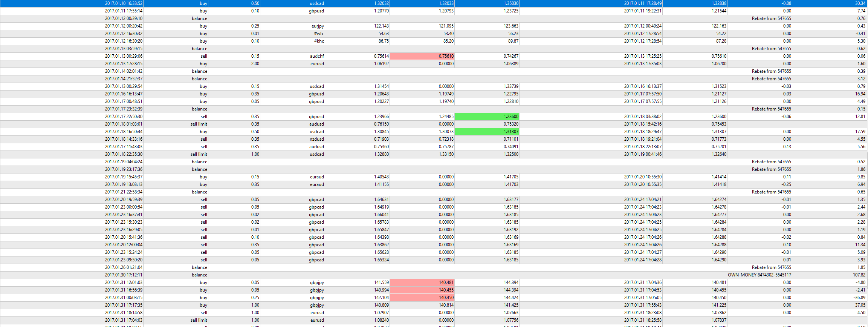Click red highlighted stop loss 140.455
The image size is (868, 327).
click(x=422, y=290)
